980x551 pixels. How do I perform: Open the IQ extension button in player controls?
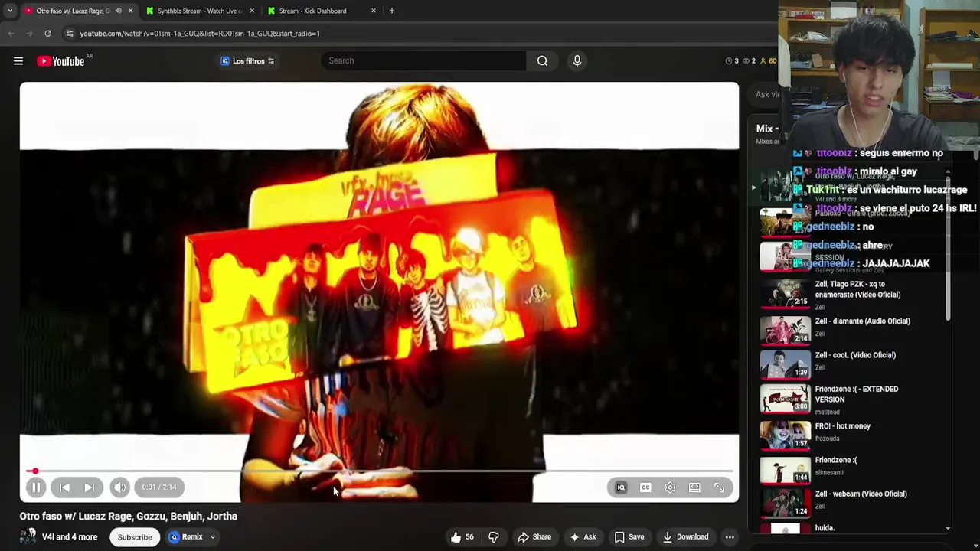[x=621, y=487]
